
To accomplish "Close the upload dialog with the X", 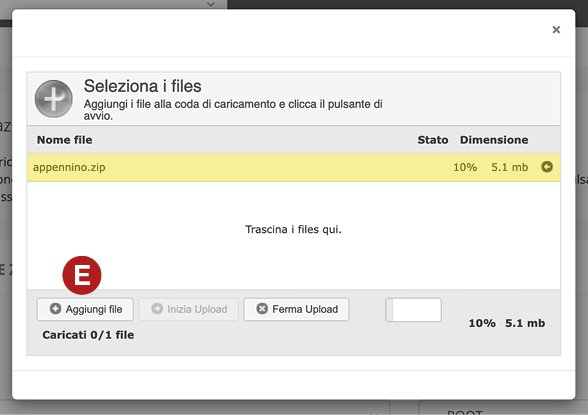I will [556, 30].
